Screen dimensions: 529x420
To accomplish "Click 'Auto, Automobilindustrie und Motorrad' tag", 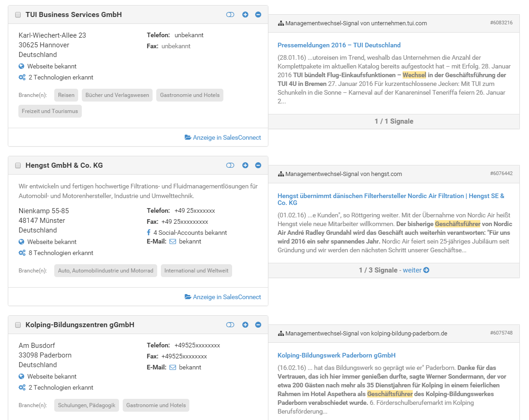I will click(106, 271).
